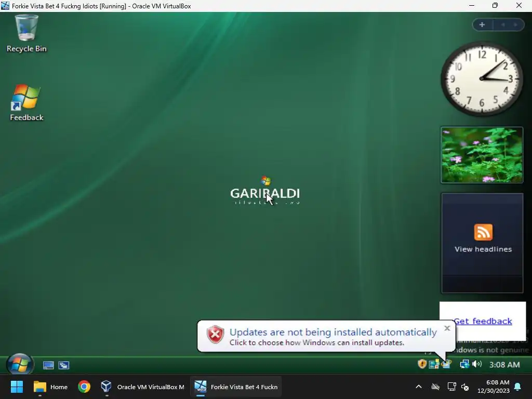Image resolution: width=532 pixels, height=399 pixels.
Task: Click the Windows Update tray icon
Action: tap(446, 364)
